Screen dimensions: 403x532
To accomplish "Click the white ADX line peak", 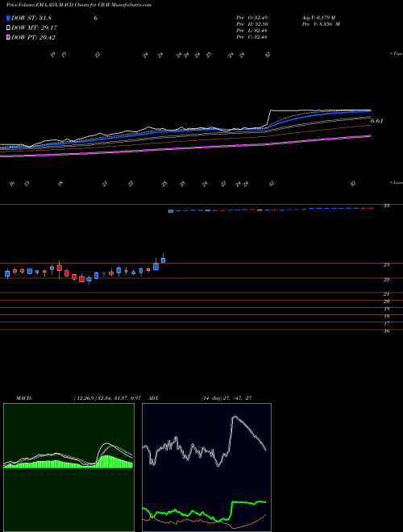I will coord(234,417).
